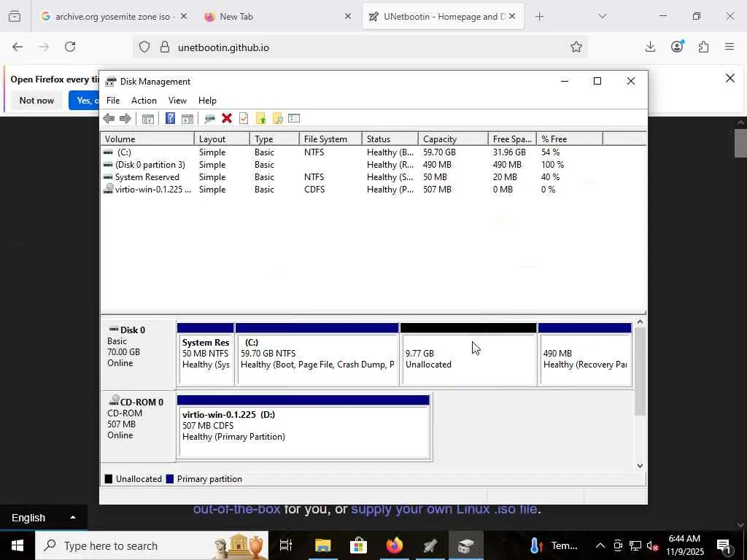Screen dimensions: 747x560
Task: Bookmark this page with the star icon
Action: click(576, 47)
